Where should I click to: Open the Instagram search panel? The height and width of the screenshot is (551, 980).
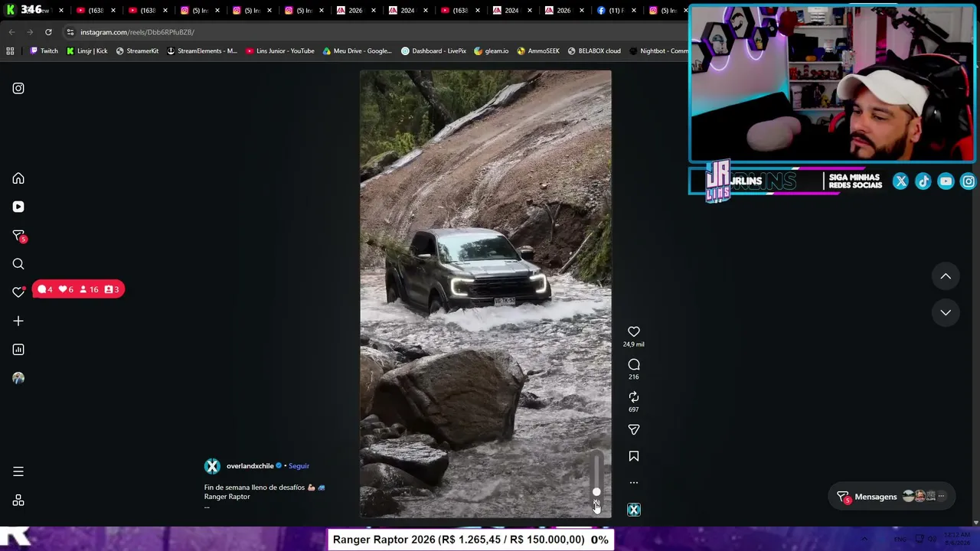pyautogui.click(x=18, y=264)
